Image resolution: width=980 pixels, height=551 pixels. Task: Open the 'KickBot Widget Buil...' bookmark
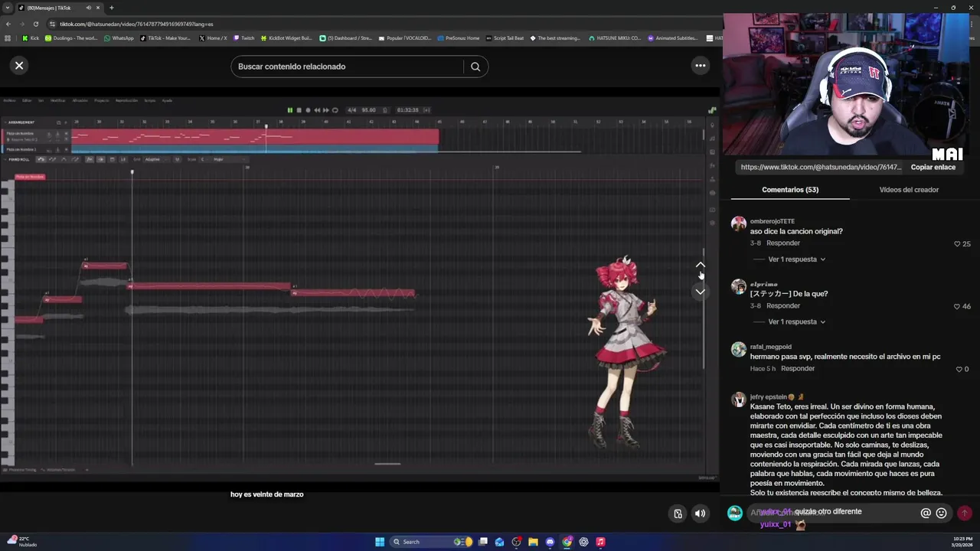point(287,38)
